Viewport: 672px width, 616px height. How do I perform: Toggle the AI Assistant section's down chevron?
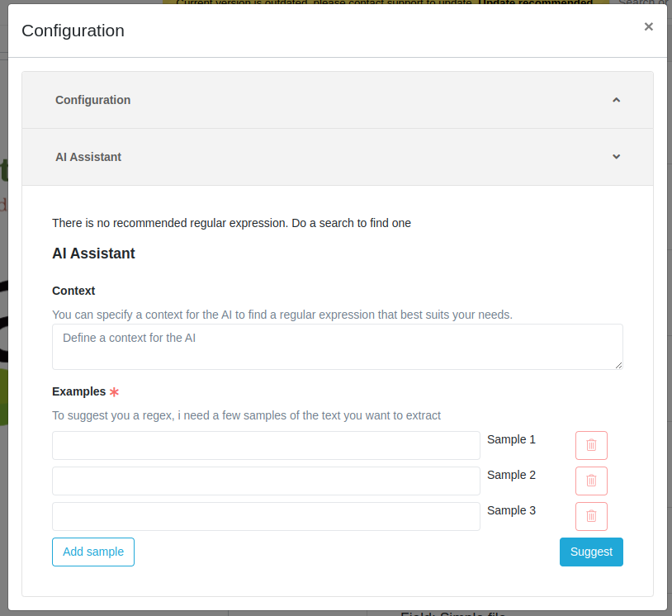point(616,157)
